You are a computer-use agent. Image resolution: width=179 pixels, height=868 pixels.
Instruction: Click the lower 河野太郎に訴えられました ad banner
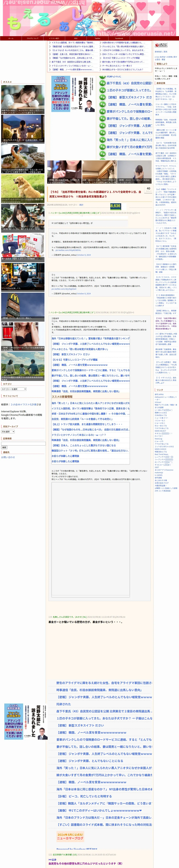coord(26,721)
